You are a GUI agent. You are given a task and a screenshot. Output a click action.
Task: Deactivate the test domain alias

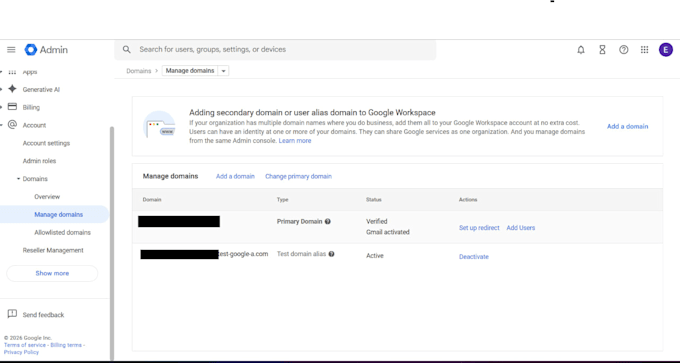coord(474,257)
